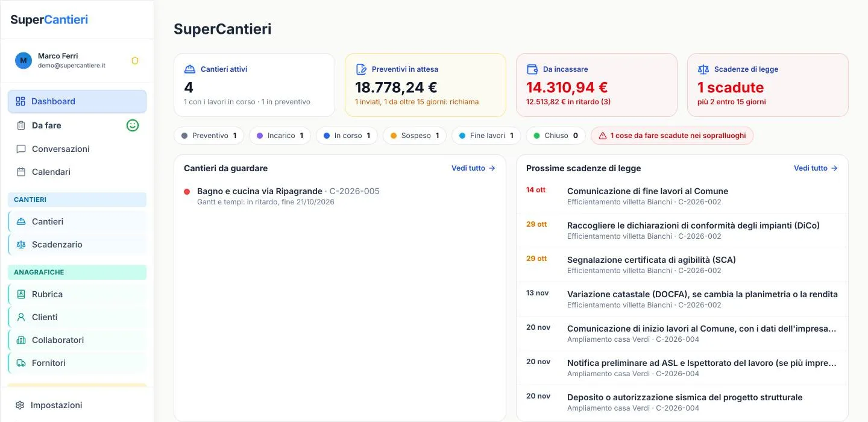Open Segnalazione certificata di agibilità (SCA)
Image resolution: width=868 pixels, height=422 pixels.
pos(682,265)
